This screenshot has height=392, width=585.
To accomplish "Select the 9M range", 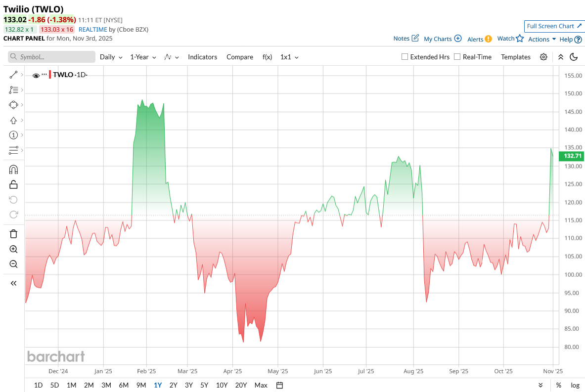I will pyautogui.click(x=141, y=385).
